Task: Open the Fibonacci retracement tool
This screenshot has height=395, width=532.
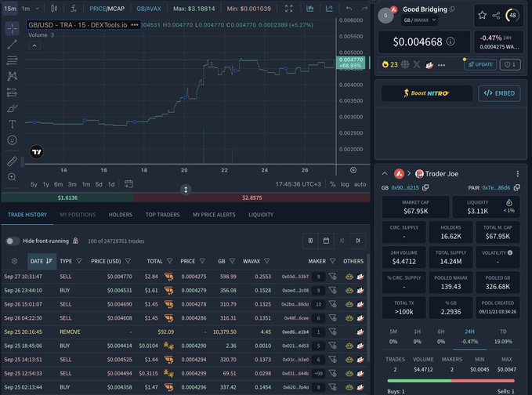Action: pyautogui.click(x=13, y=60)
